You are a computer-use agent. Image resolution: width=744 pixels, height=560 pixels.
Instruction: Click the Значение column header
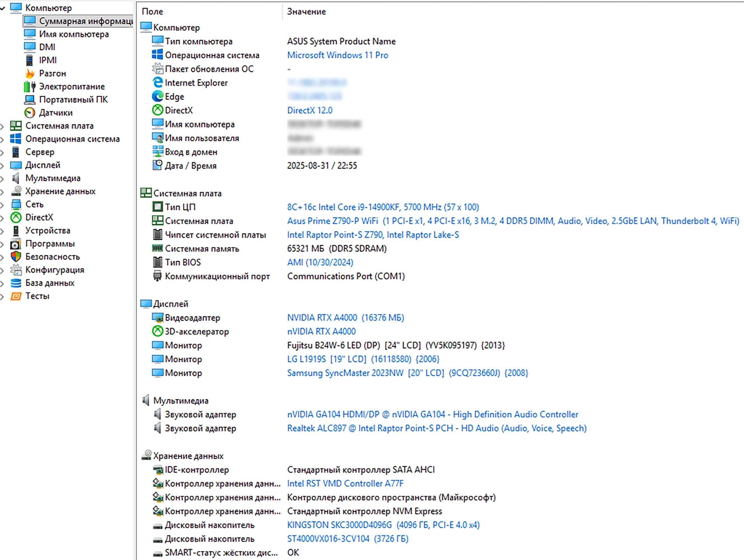306,11
